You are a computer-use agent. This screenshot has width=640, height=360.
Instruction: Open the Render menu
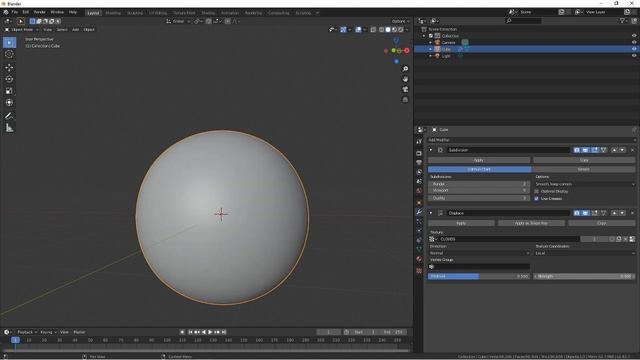pyautogui.click(x=39, y=12)
